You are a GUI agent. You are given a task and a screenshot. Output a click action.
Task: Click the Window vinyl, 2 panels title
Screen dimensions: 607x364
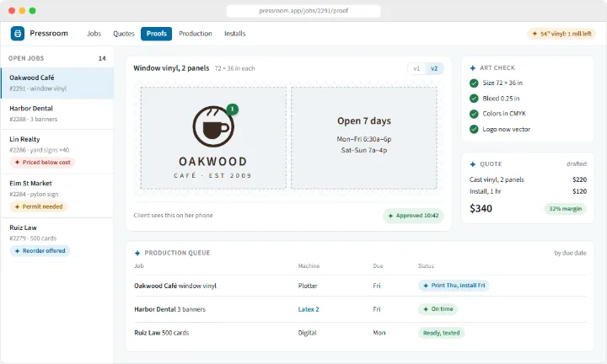coord(171,68)
